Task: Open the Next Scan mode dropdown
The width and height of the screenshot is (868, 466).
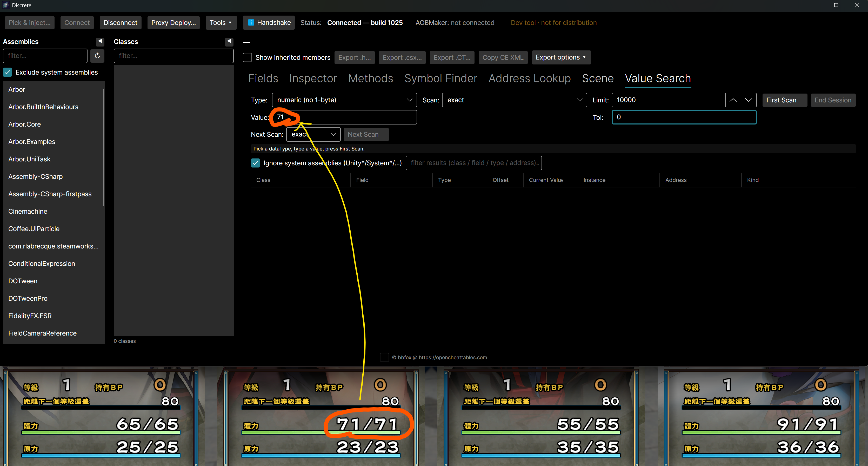Action: pyautogui.click(x=313, y=134)
